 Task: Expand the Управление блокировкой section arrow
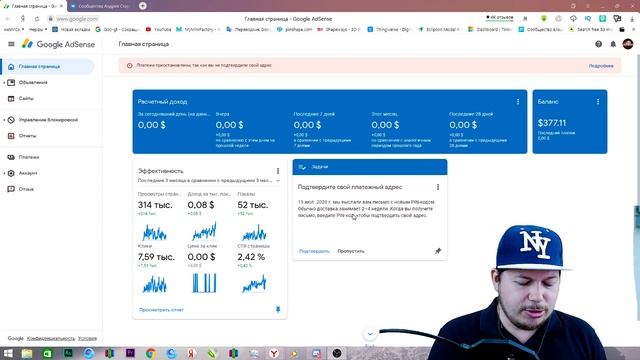(x=4, y=120)
